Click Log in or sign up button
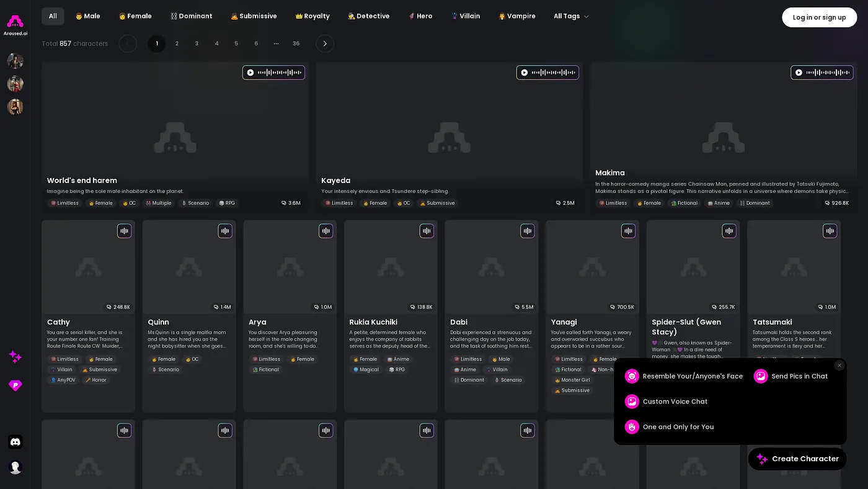Viewport: 868px width, 489px height. point(819,17)
